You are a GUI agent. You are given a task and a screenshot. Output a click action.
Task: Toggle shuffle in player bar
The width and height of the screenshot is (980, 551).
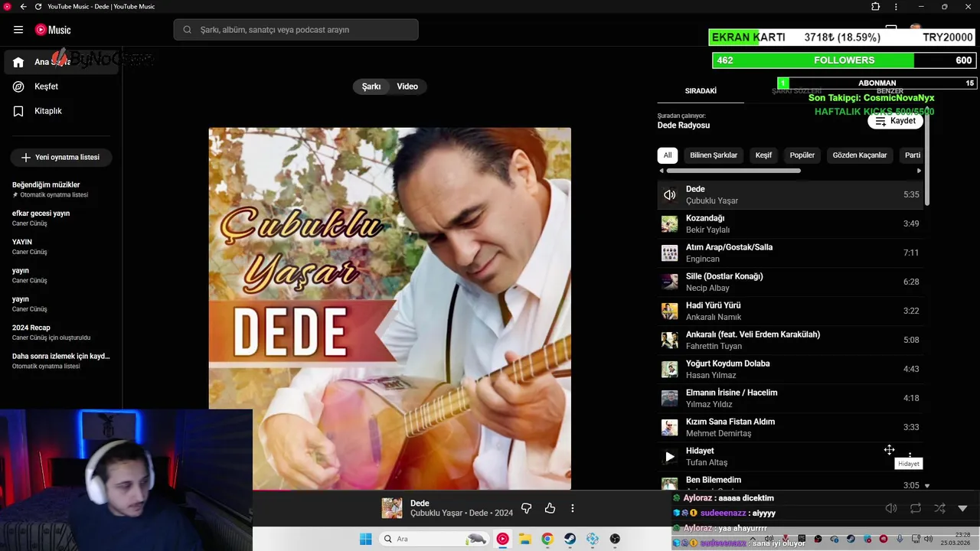(x=939, y=508)
